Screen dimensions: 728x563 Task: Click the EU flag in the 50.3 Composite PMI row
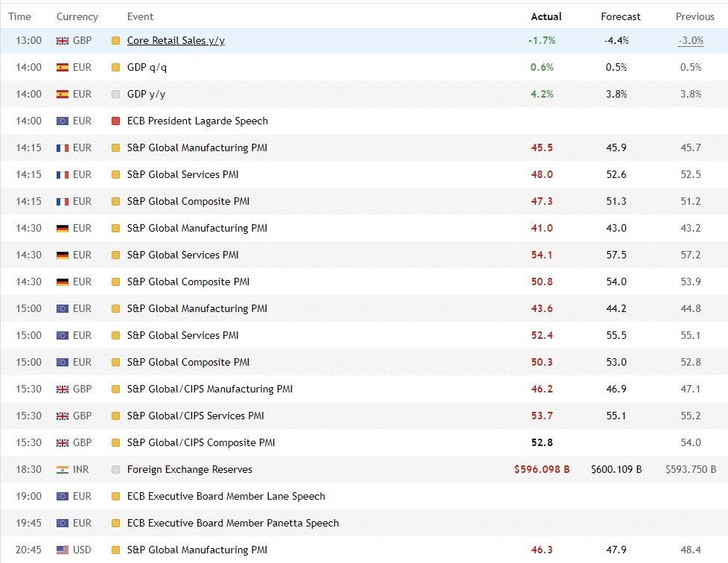(x=63, y=363)
